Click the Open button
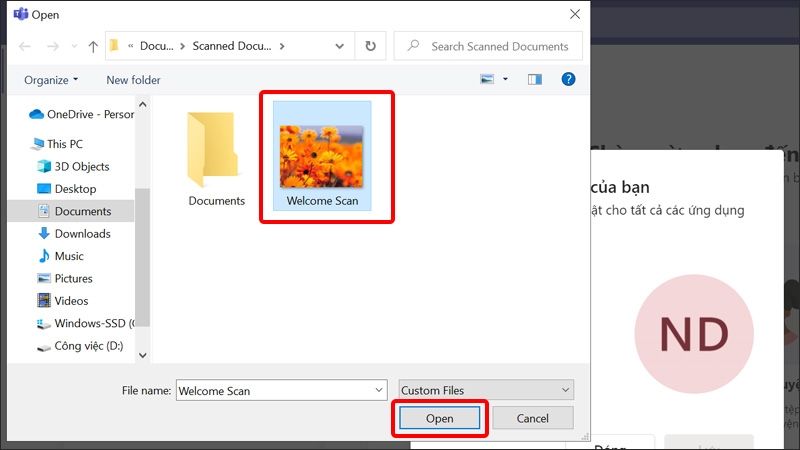 [x=439, y=418]
